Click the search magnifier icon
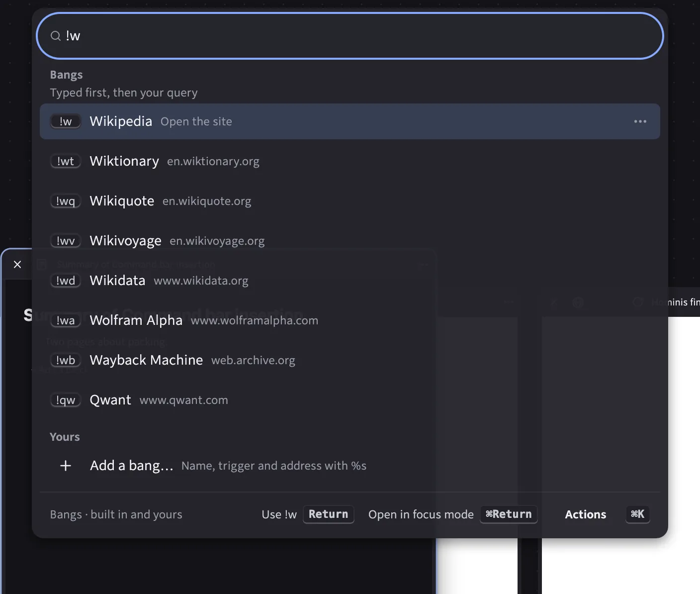Viewport: 700px width, 594px height. click(x=56, y=36)
